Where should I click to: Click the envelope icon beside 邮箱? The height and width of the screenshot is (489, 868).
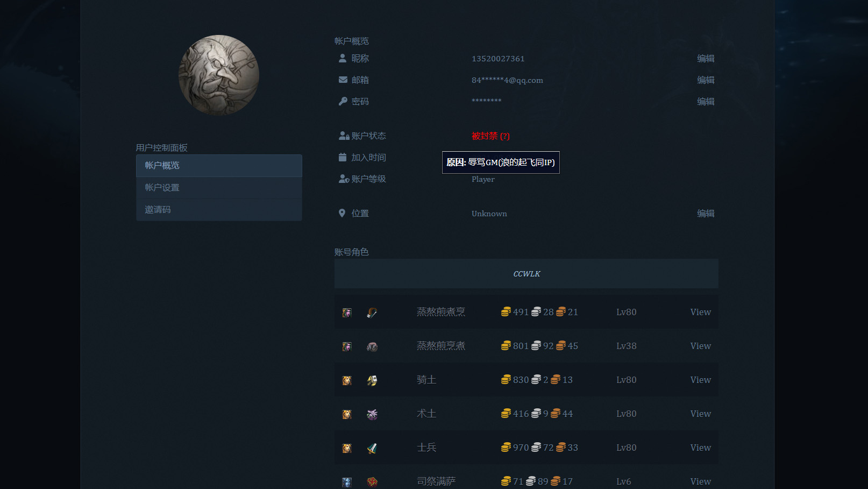point(343,80)
